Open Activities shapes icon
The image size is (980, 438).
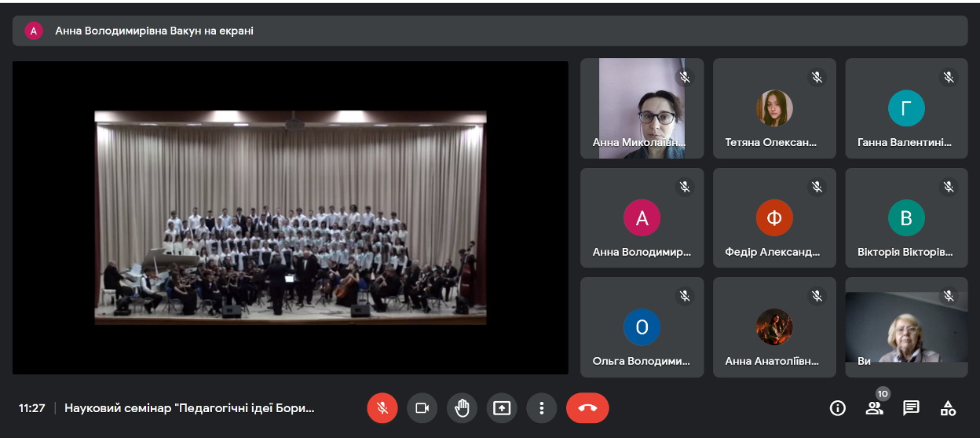pyautogui.click(x=949, y=408)
